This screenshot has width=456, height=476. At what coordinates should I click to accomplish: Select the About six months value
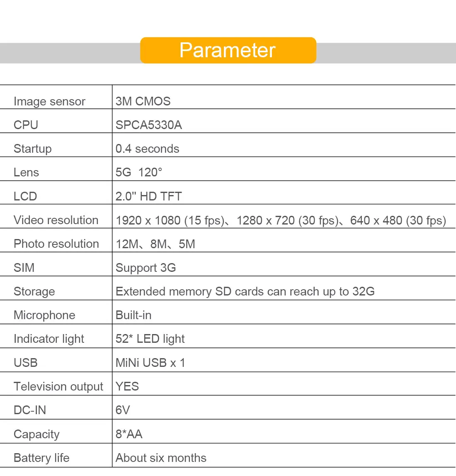[161, 458]
